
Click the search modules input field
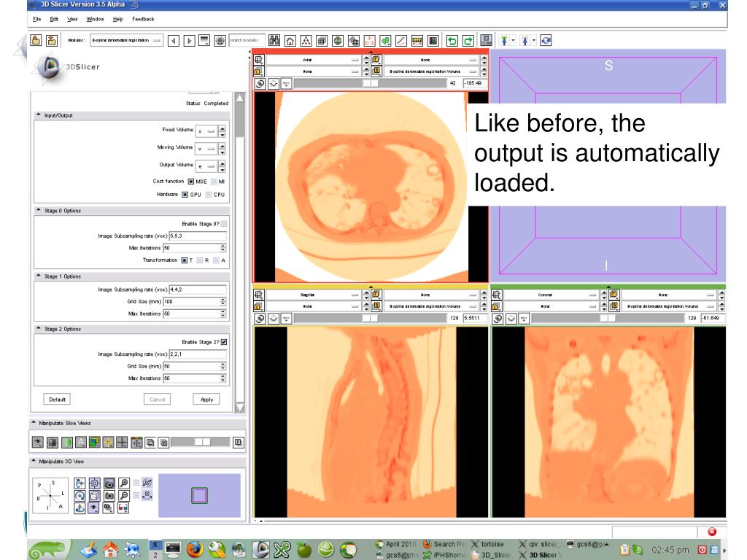pyautogui.click(x=247, y=41)
